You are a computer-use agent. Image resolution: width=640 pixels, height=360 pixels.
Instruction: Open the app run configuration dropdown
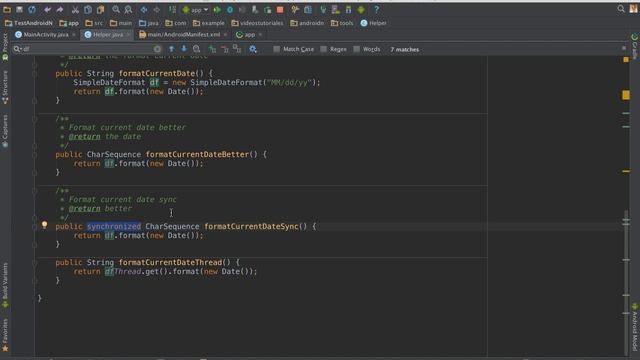(x=195, y=9)
